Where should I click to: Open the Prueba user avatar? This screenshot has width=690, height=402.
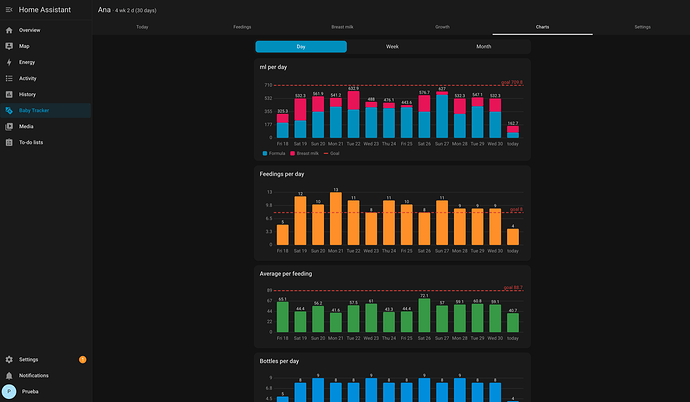click(x=9, y=391)
